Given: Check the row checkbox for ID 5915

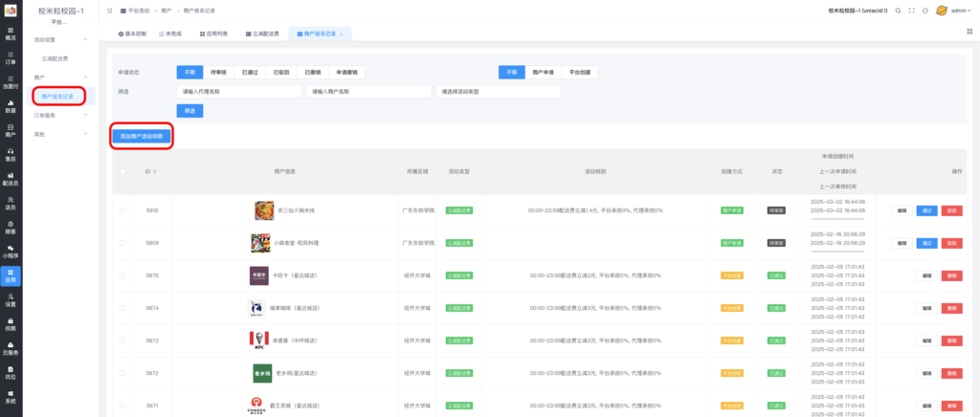Looking at the screenshot, I should pos(122,210).
